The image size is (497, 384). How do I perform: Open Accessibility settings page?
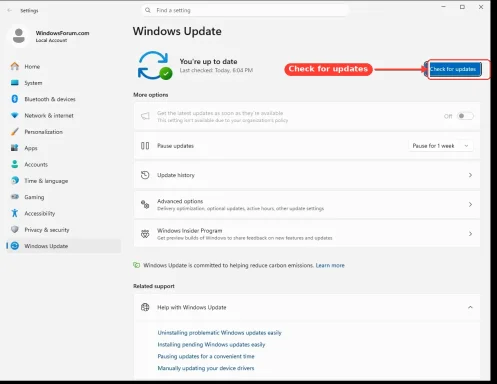(63, 213)
